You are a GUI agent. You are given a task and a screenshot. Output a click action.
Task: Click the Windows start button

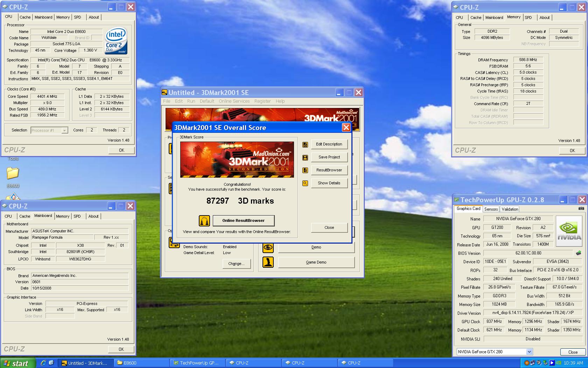coord(18,363)
